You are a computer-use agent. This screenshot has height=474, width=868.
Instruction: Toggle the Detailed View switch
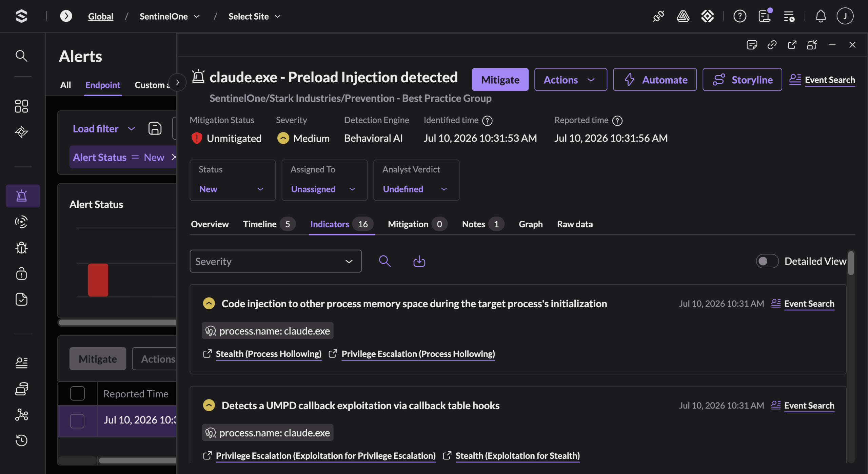[x=767, y=261]
